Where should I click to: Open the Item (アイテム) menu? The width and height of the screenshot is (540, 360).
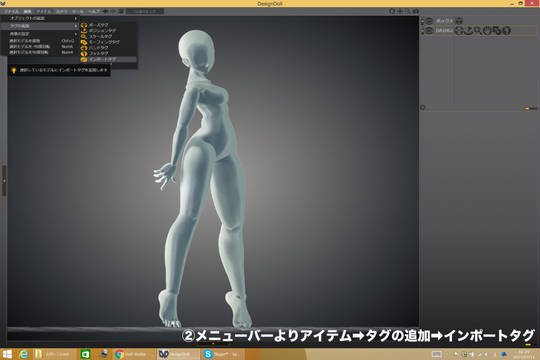44,11
